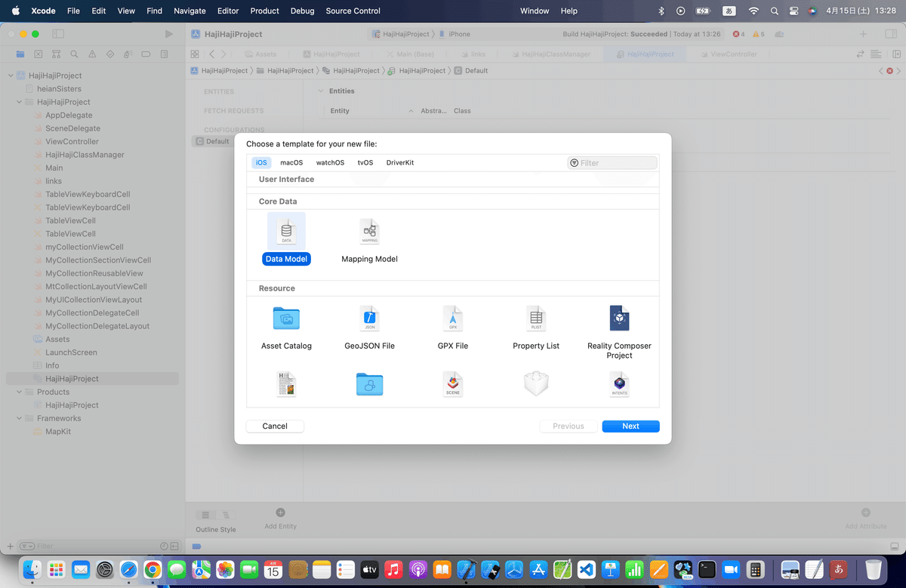Open the iPhone run destination selector
Viewport: 906px width, 588px height.
click(x=455, y=34)
